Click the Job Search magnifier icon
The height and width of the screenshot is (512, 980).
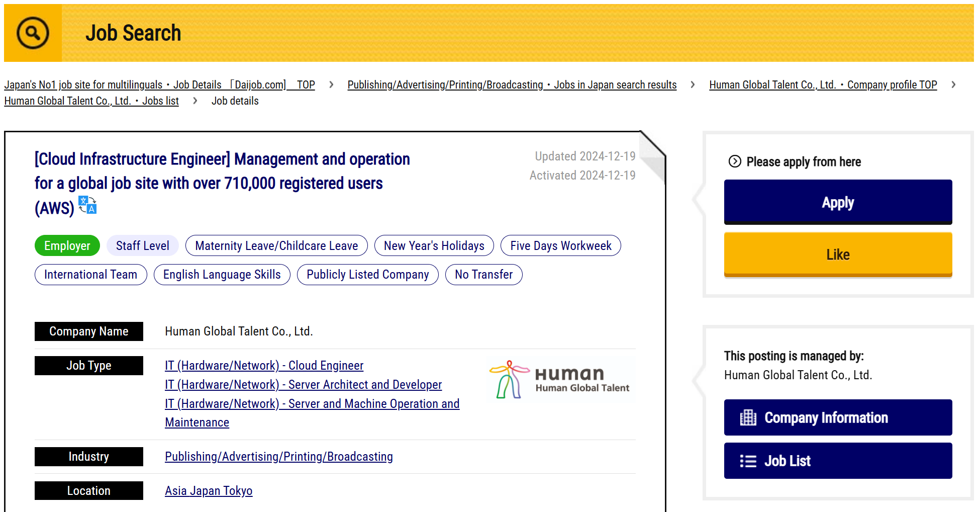pyautogui.click(x=33, y=33)
